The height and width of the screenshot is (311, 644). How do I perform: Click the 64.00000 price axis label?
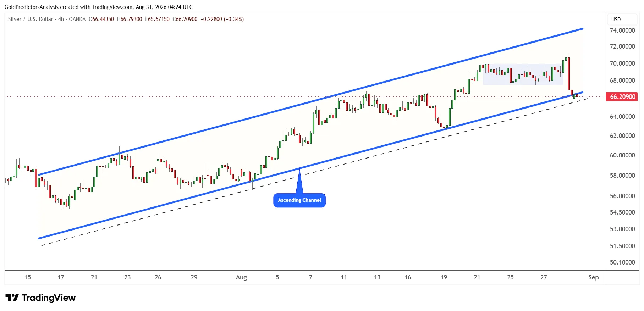(x=622, y=117)
